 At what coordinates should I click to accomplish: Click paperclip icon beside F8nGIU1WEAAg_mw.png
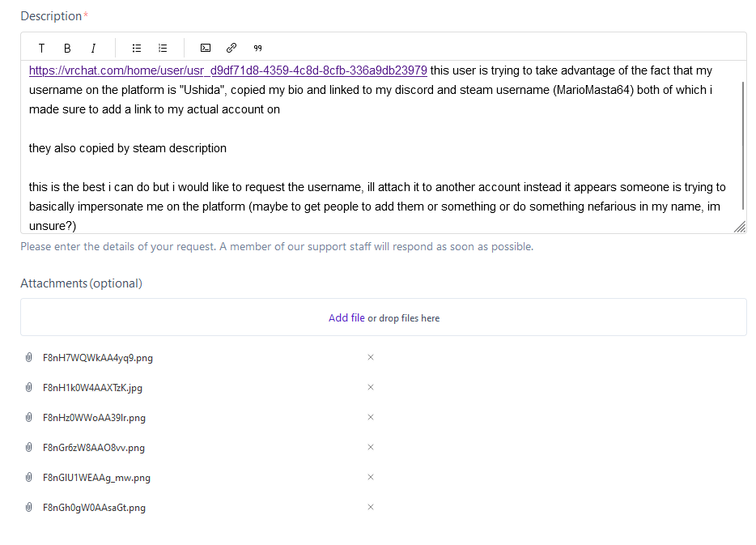(29, 477)
